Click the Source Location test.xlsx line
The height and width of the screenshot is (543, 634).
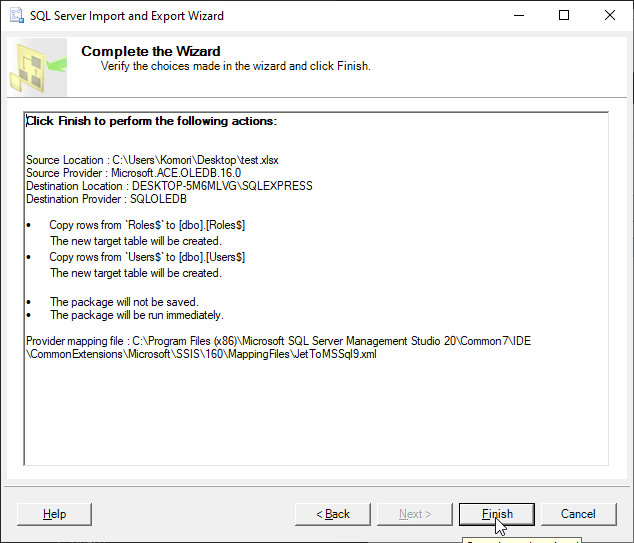pyautogui.click(x=154, y=160)
